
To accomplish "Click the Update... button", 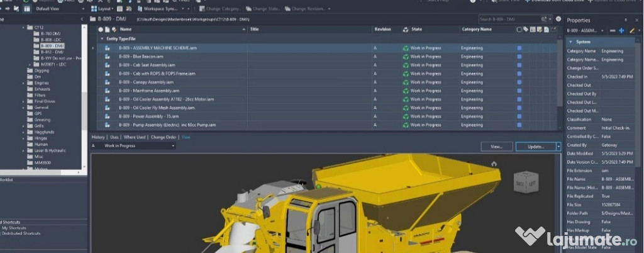I will [x=536, y=147].
